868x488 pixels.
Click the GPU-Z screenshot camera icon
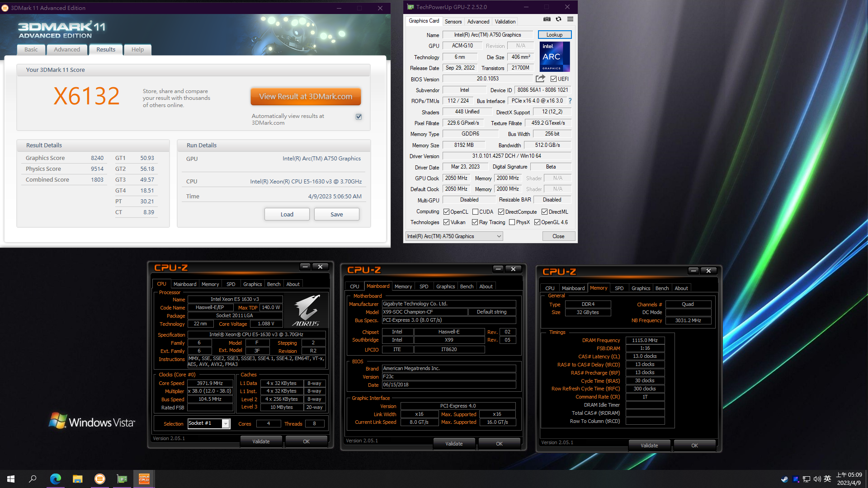[x=547, y=19]
